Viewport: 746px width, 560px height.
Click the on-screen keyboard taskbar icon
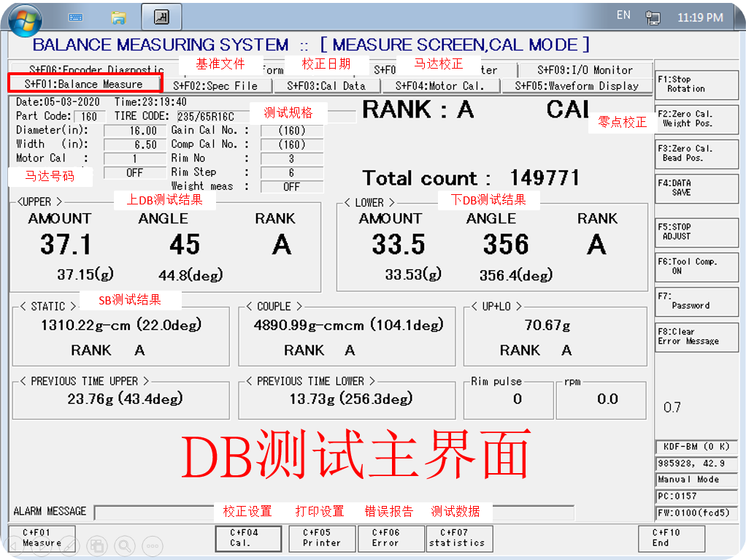point(75,17)
